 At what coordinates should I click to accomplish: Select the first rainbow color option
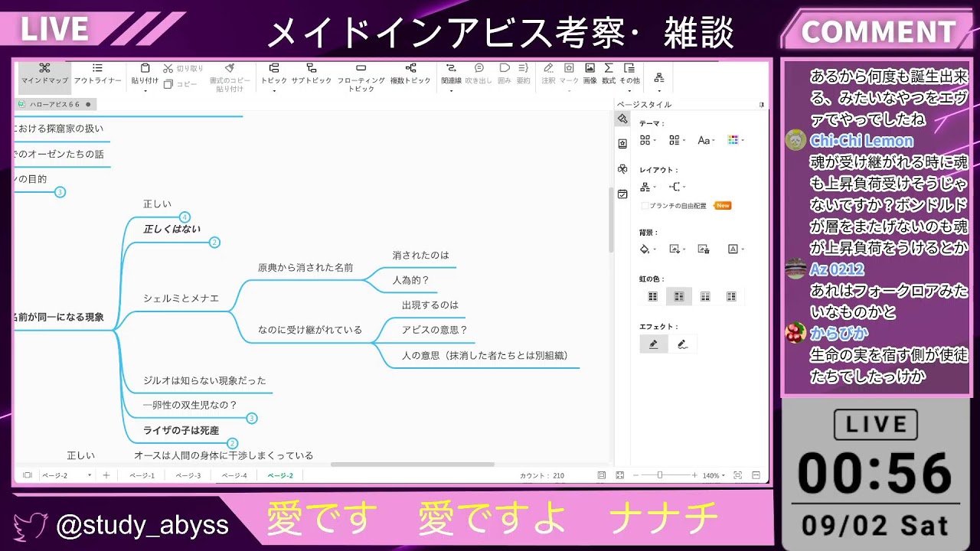click(x=653, y=297)
